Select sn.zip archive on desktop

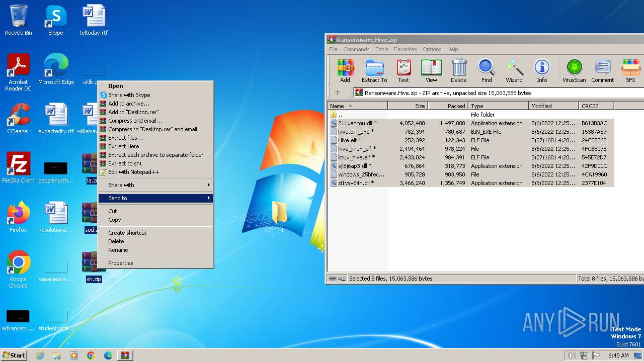click(x=94, y=266)
